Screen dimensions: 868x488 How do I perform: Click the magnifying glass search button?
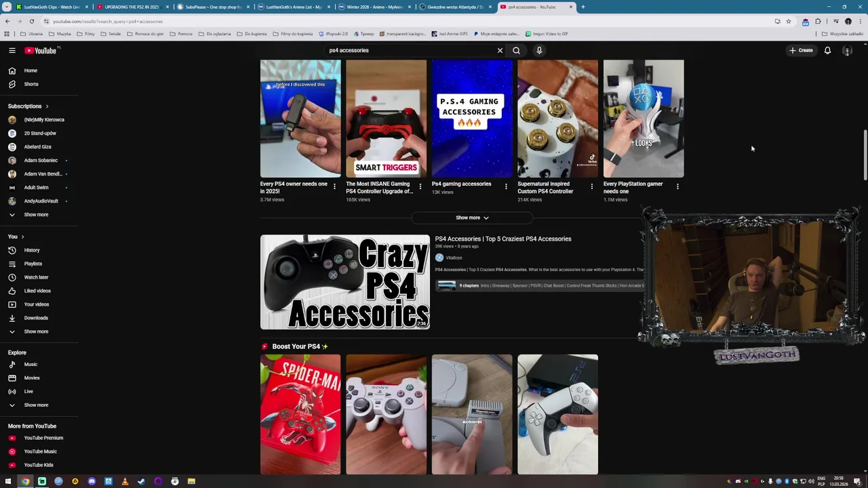516,50
